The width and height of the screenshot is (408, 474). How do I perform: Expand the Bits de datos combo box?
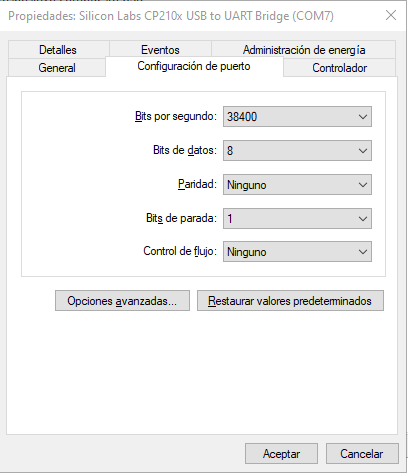point(297,151)
